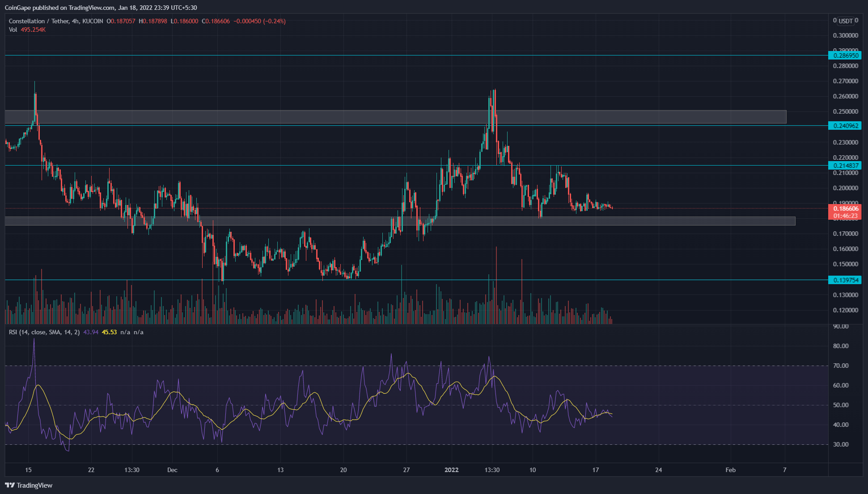Viewport: 868px width, 494px height.
Task: Click the CoinGape published on TradingView.com header text
Action: [101, 8]
